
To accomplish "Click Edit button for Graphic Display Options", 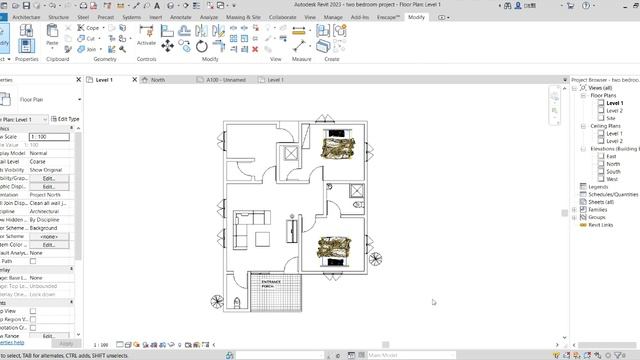I will [49, 187].
